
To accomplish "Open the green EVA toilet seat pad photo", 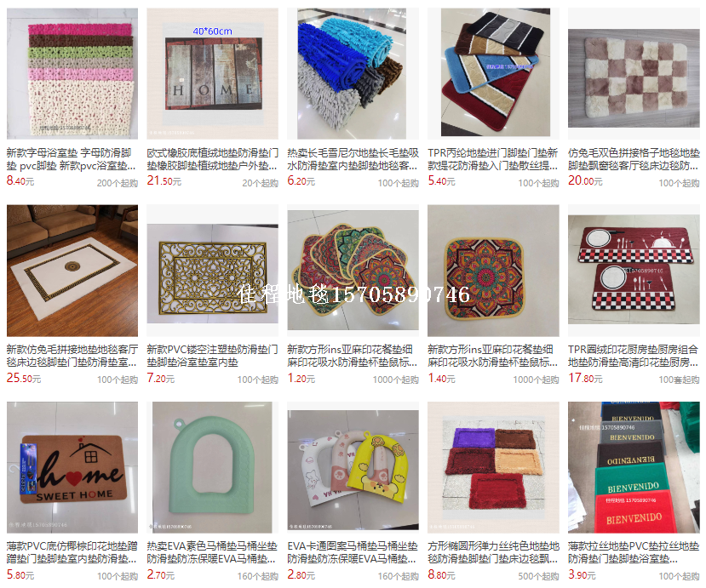I will click(x=212, y=467).
